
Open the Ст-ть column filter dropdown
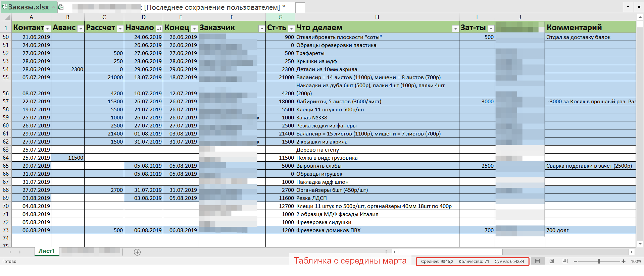pos(291,29)
